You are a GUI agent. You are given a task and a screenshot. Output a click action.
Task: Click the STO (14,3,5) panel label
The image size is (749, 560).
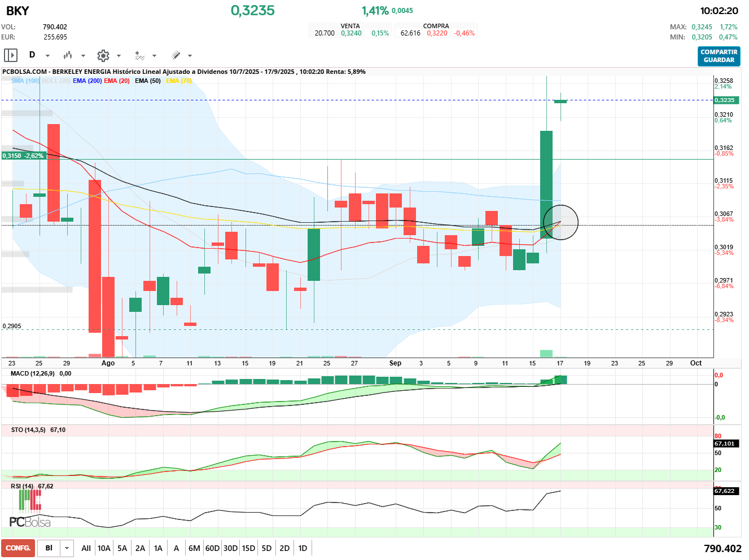pos(28,430)
